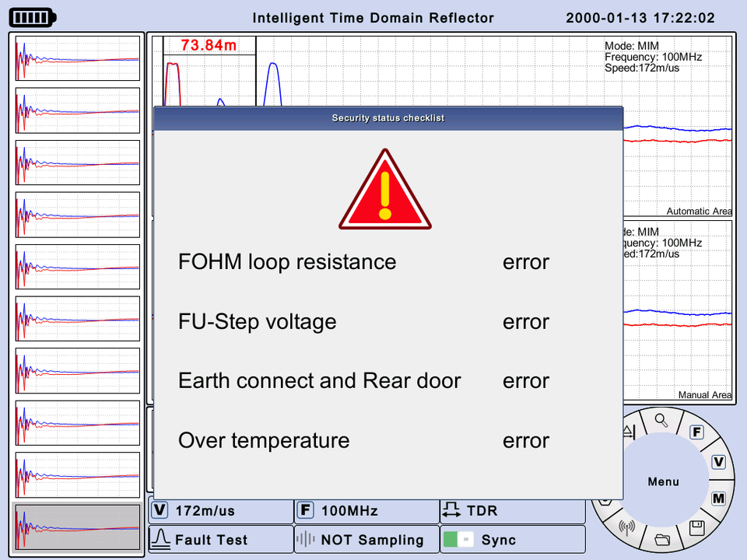747x560 pixels.
Task: Click the error status for FOHM loop resistance
Action: (526, 262)
